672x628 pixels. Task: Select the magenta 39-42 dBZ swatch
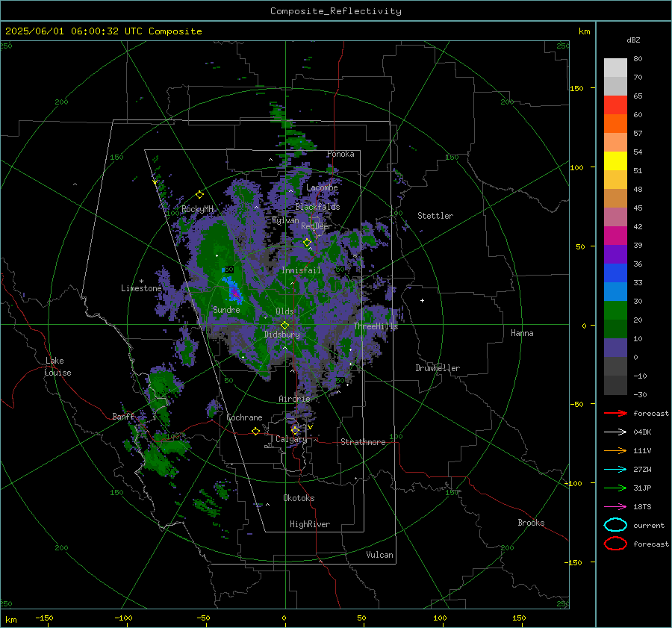coord(615,236)
